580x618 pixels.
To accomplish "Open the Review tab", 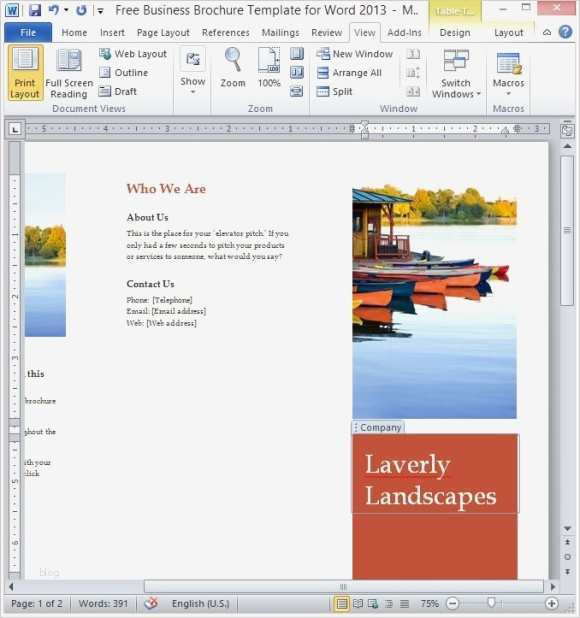I will pos(326,33).
